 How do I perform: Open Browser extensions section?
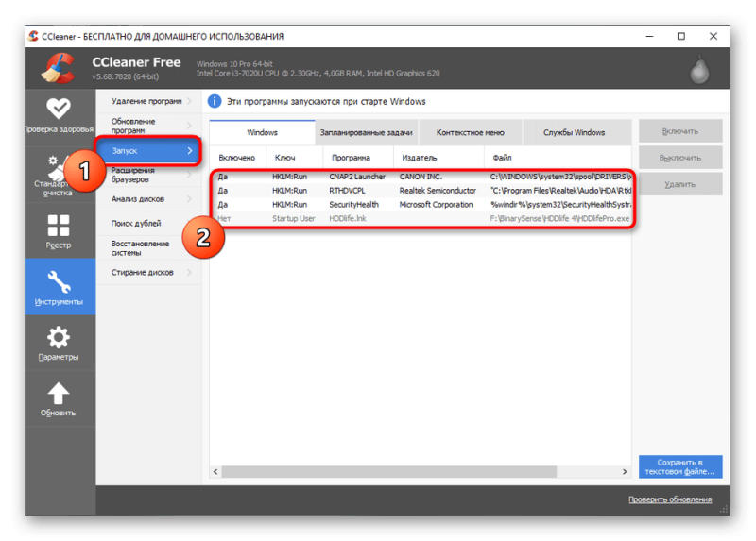pos(149,175)
